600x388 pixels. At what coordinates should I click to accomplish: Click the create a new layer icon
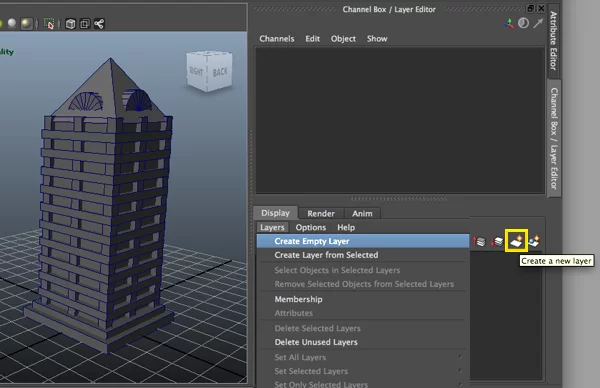(x=516, y=241)
